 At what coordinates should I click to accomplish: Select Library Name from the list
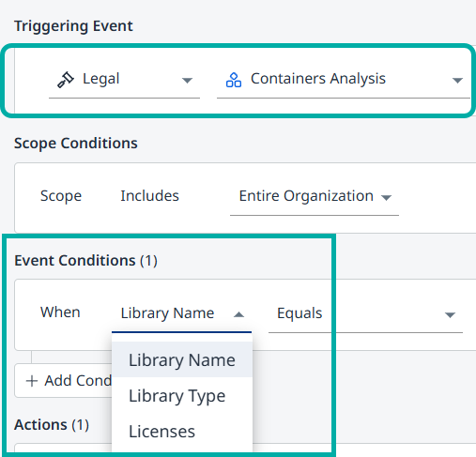pos(182,359)
